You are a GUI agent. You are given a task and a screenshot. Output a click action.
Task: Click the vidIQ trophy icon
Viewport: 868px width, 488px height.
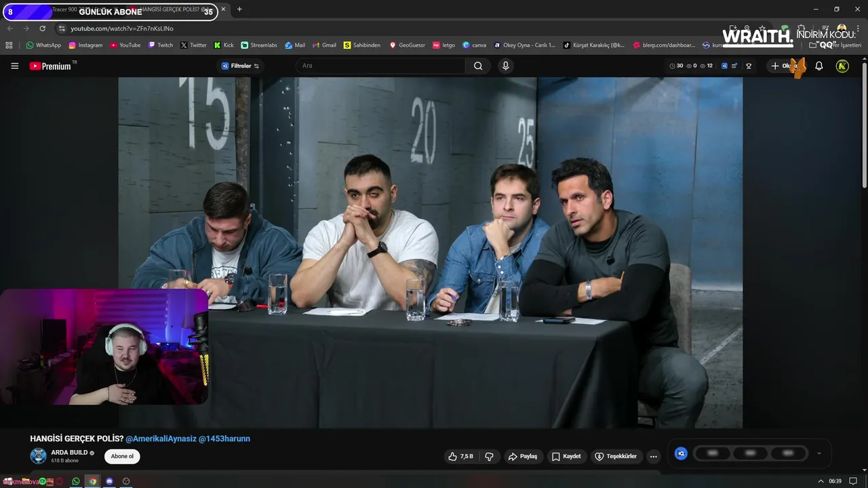(749, 66)
